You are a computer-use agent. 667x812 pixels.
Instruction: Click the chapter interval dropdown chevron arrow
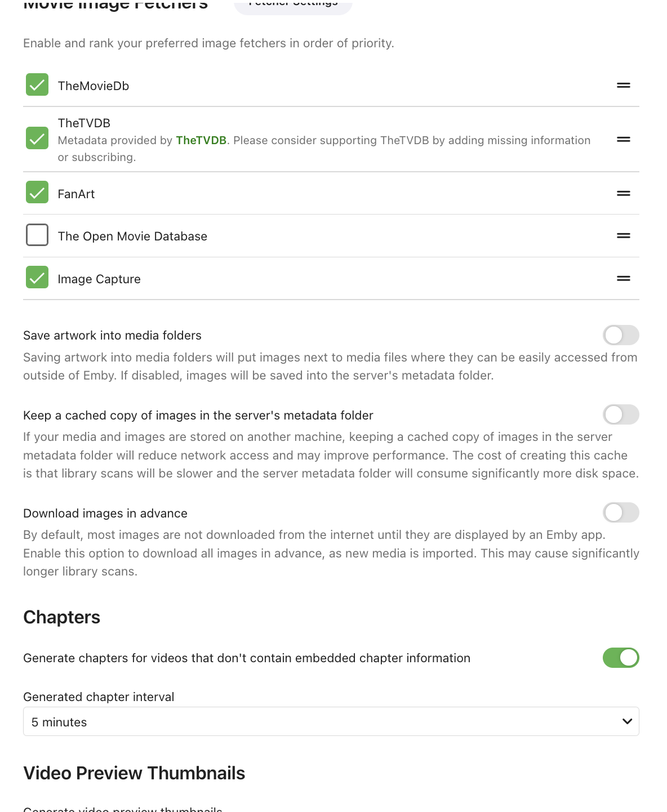pos(627,722)
